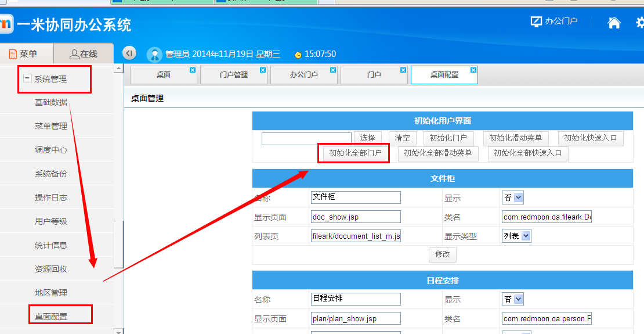Go to the home page icon

[614, 23]
